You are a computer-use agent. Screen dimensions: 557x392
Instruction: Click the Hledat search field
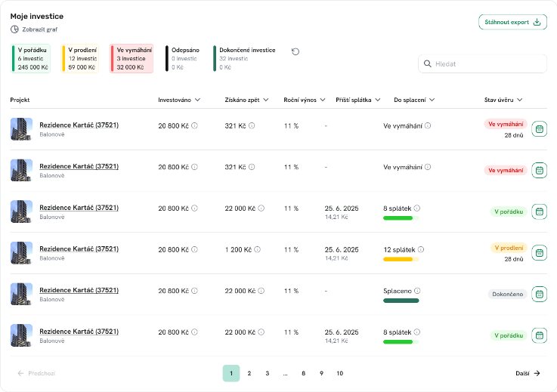point(482,64)
